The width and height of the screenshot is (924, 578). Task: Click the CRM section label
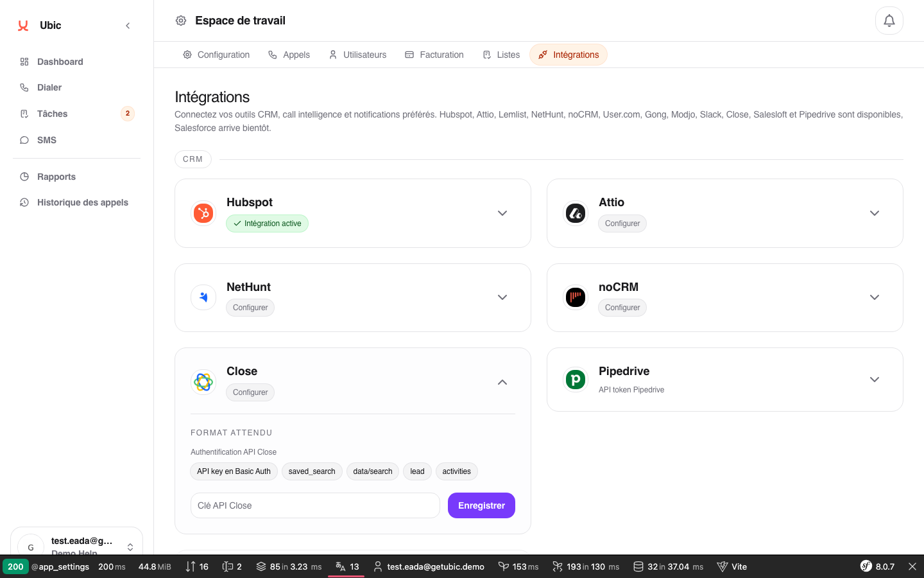193,159
